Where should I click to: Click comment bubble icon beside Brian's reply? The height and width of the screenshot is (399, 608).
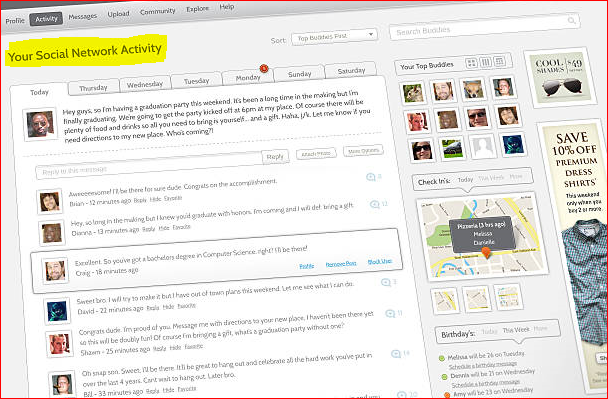pyautogui.click(x=370, y=177)
